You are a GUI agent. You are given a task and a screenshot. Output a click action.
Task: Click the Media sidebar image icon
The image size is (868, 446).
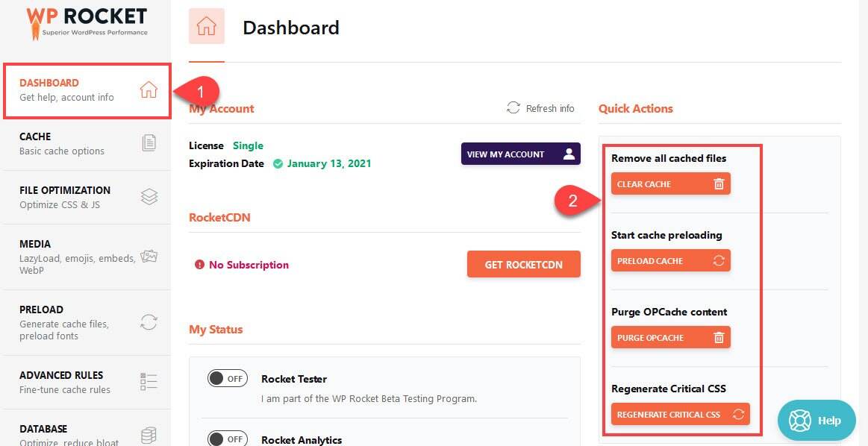point(149,257)
